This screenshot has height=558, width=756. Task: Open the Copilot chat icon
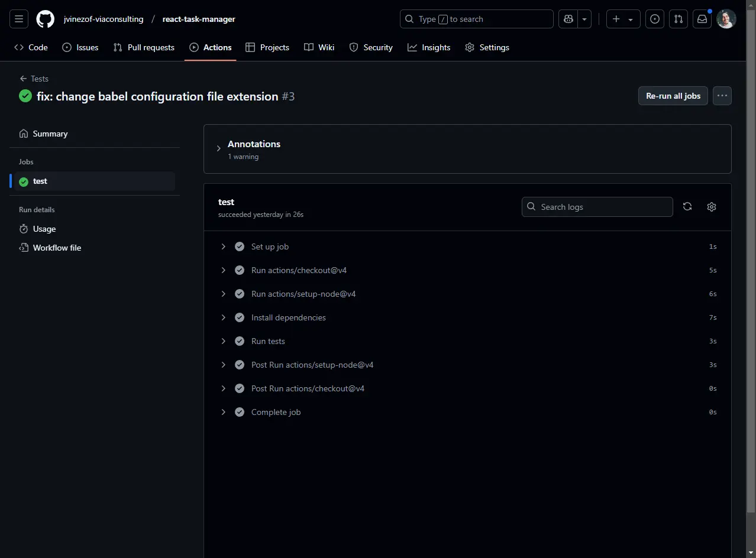coord(568,19)
